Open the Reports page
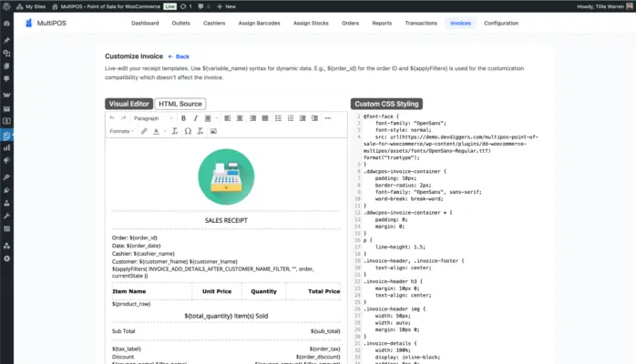636x364 pixels. point(382,23)
